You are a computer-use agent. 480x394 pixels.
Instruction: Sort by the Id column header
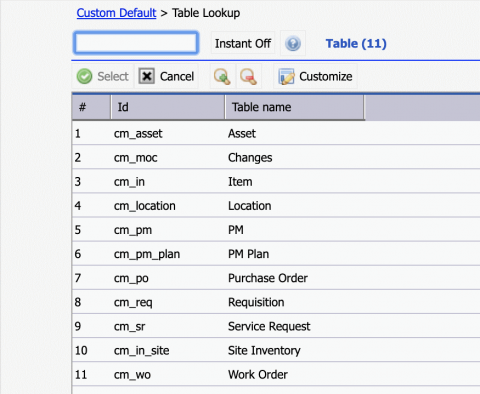(x=168, y=107)
